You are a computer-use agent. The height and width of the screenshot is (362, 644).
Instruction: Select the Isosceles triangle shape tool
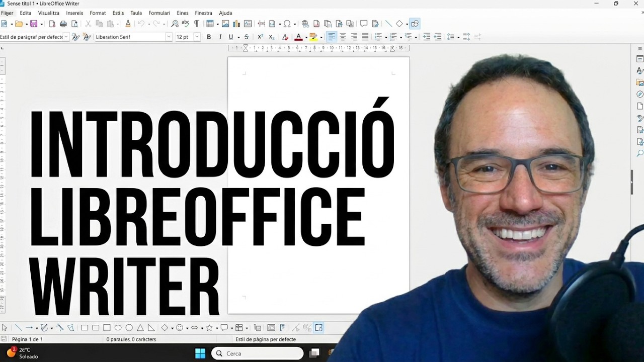pos(140,328)
